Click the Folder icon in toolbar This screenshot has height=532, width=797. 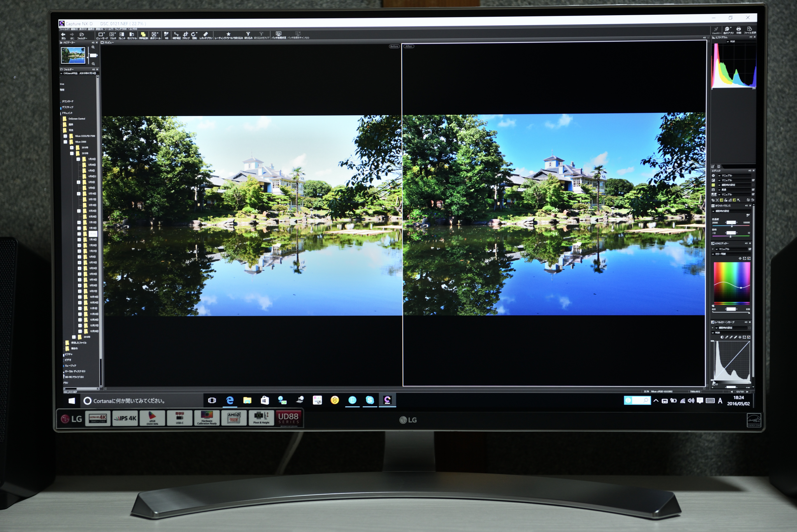pos(82,35)
